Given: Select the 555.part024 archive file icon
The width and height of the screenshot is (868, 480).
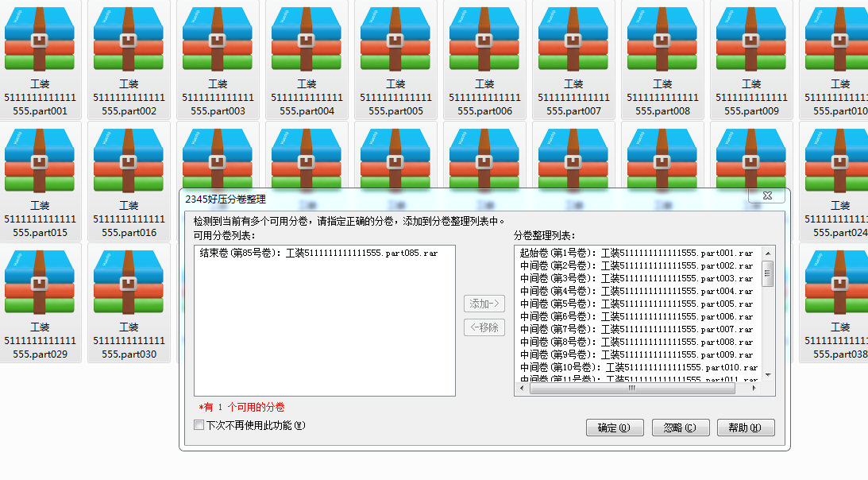Looking at the screenshot, I should coord(837,161).
